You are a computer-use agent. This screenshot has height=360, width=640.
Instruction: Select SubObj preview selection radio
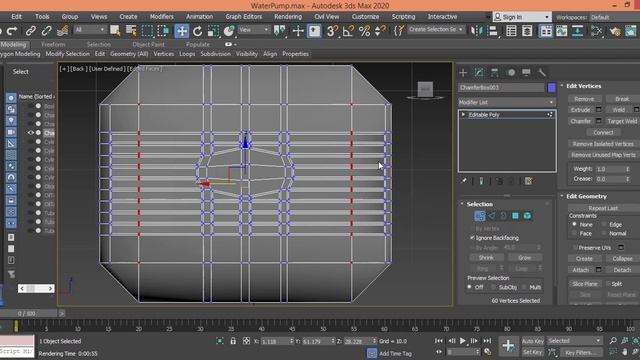tap(493, 287)
